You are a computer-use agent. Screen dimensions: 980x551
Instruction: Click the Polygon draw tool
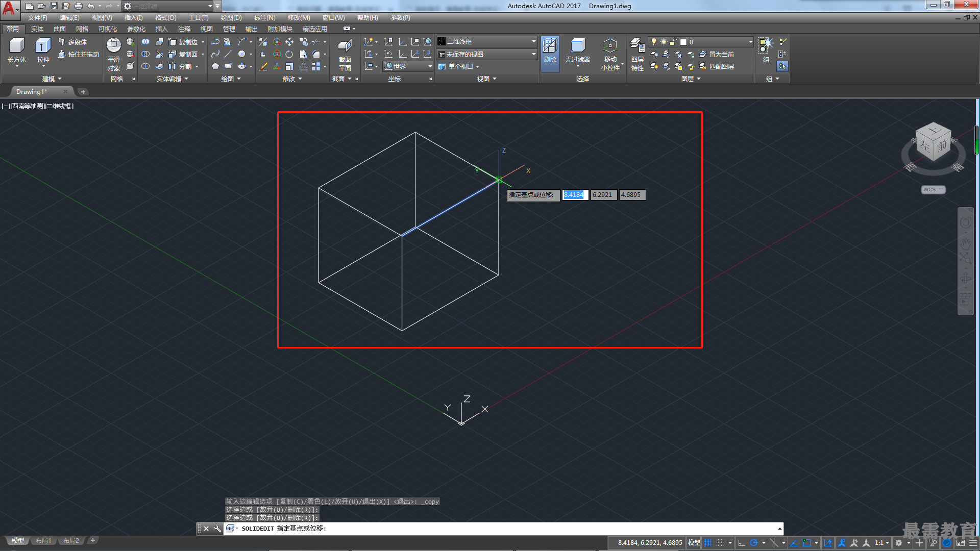coord(215,66)
